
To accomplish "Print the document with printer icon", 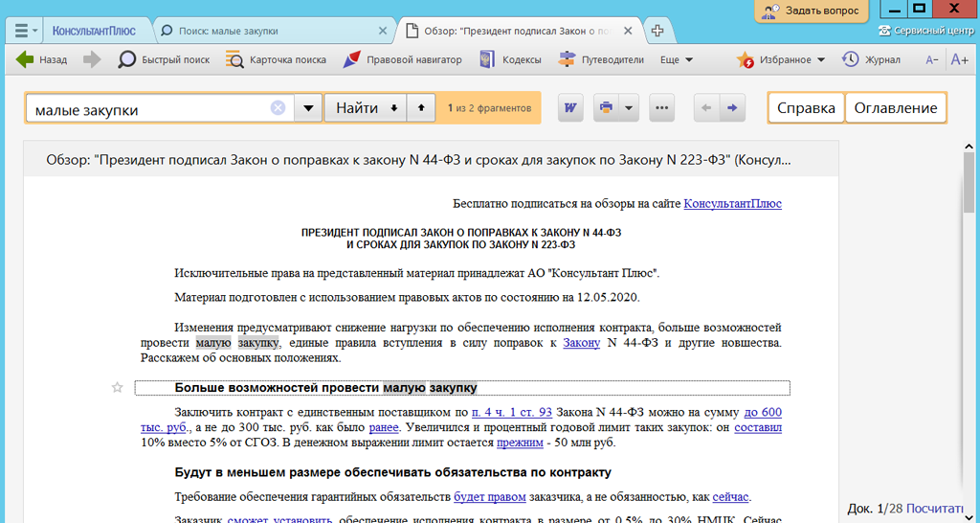I will click(x=606, y=108).
